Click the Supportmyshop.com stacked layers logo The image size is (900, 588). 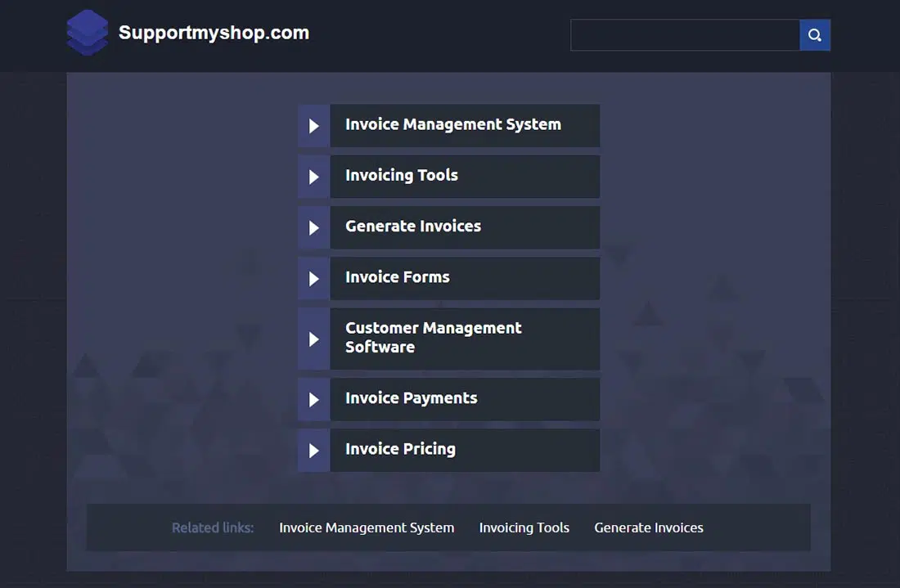click(87, 34)
